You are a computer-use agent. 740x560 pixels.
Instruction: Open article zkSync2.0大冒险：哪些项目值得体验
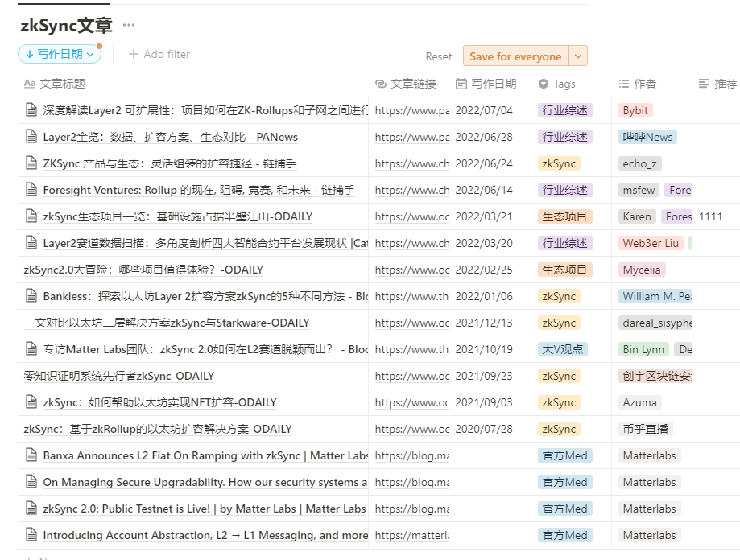tap(143, 270)
